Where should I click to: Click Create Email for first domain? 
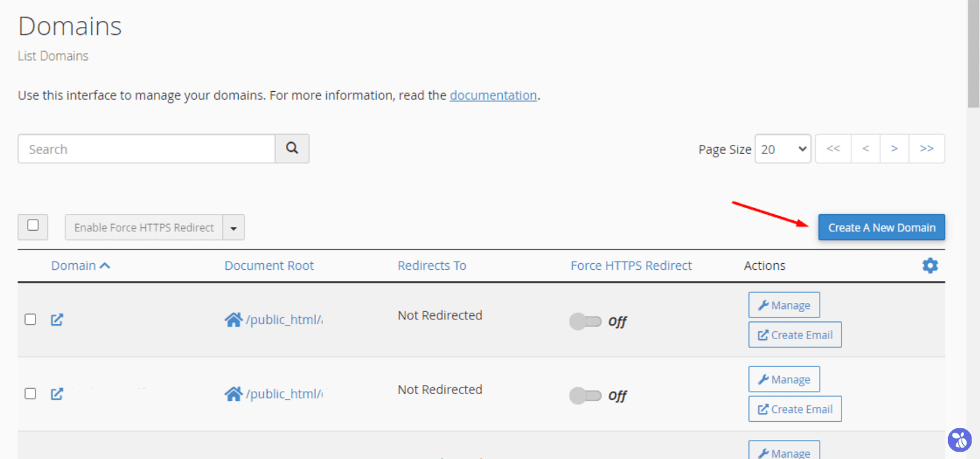pyautogui.click(x=795, y=335)
